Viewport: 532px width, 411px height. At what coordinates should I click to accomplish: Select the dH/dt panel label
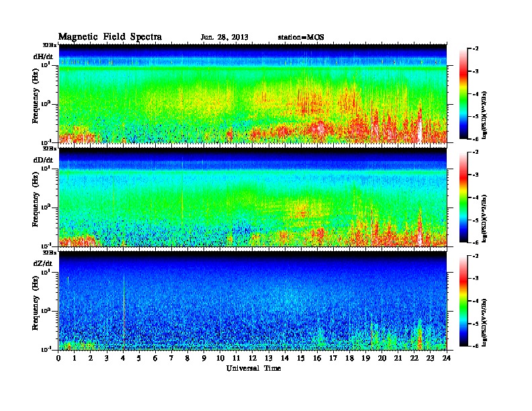click(x=43, y=56)
